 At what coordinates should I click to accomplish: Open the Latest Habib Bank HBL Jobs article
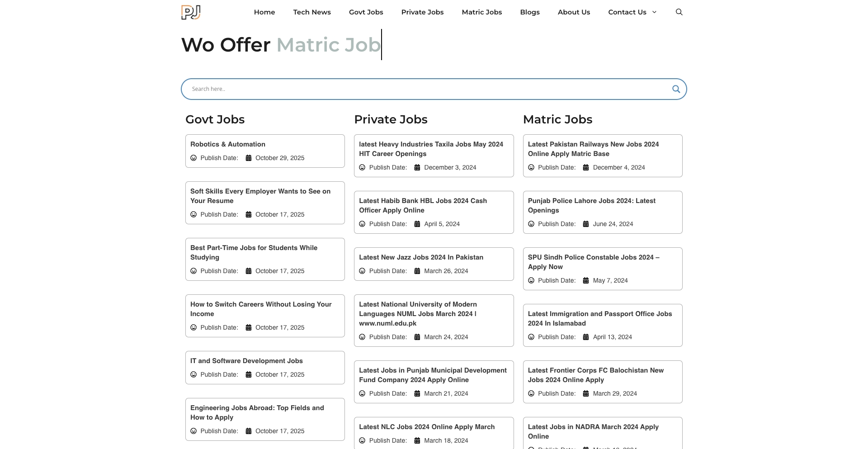coord(423,205)
